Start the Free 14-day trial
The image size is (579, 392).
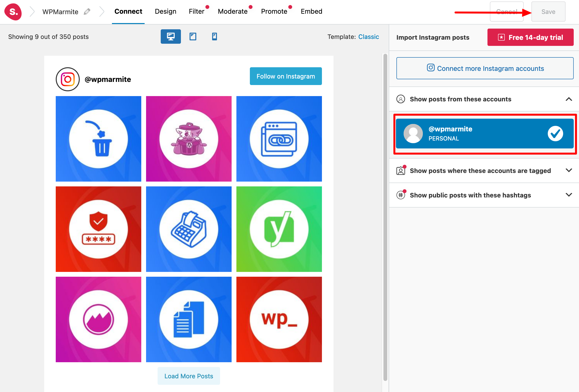click(x=530, y=37)
